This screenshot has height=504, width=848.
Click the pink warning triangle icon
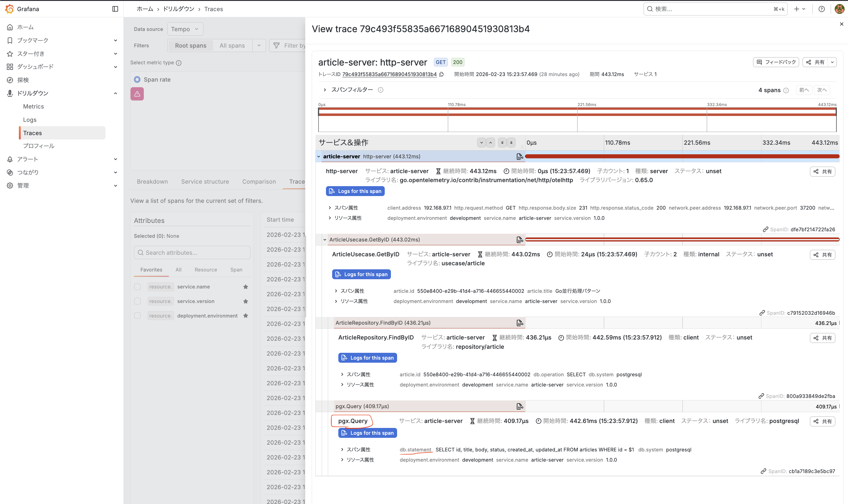(x=137, y=94)
